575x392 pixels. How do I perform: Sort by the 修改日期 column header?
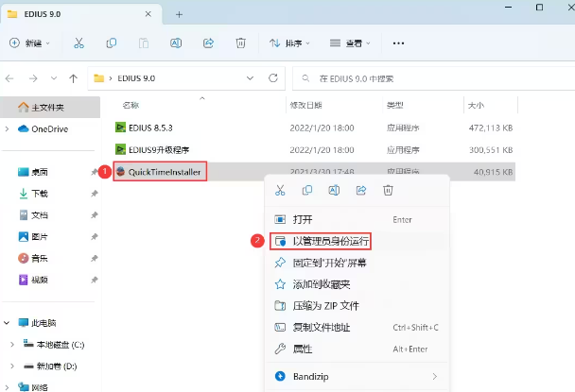click(305, 105)
